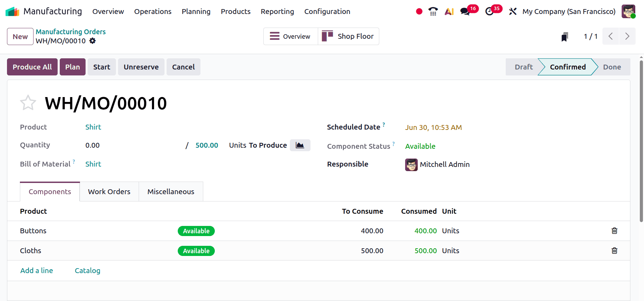Click the page vertical scrollbar
The height and width of the screenshot is (301, 644).
pos(641,141)
